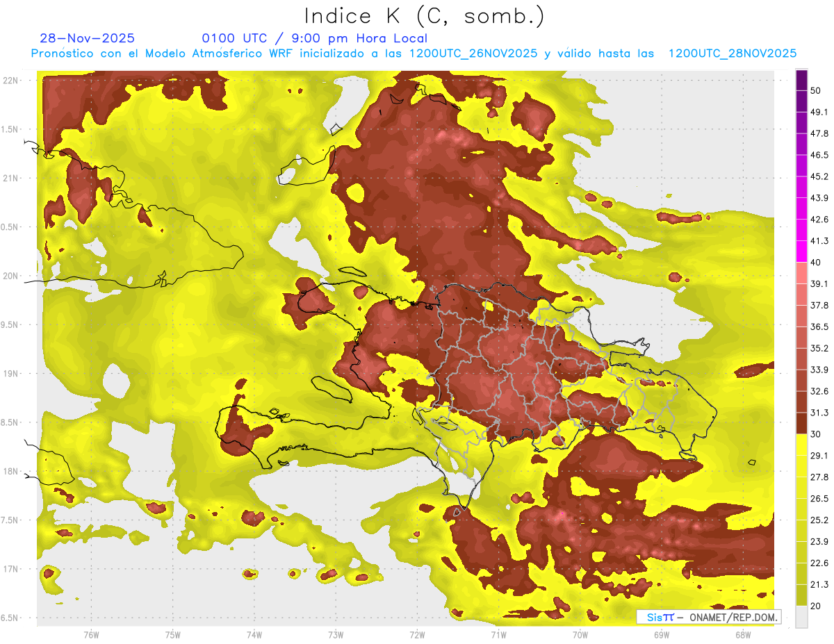Click the '22N' latitude label
834x644 pixels.
pos(10,81)
